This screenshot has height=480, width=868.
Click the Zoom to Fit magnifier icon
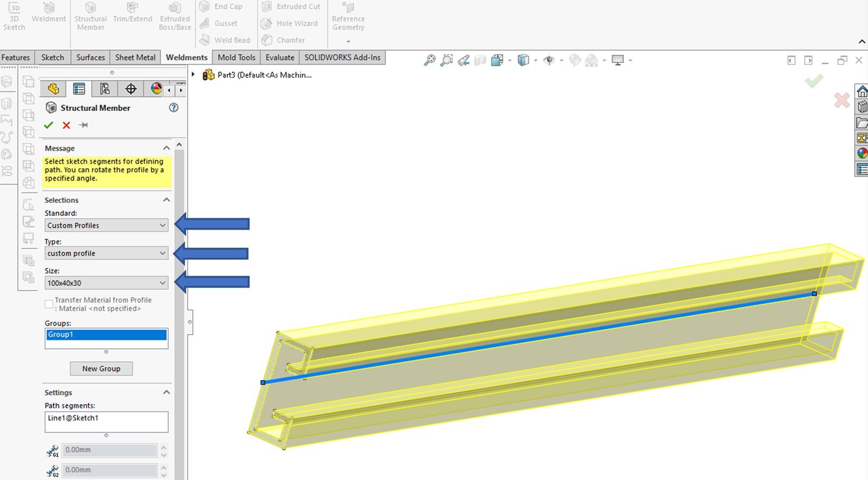coord(430,60)
